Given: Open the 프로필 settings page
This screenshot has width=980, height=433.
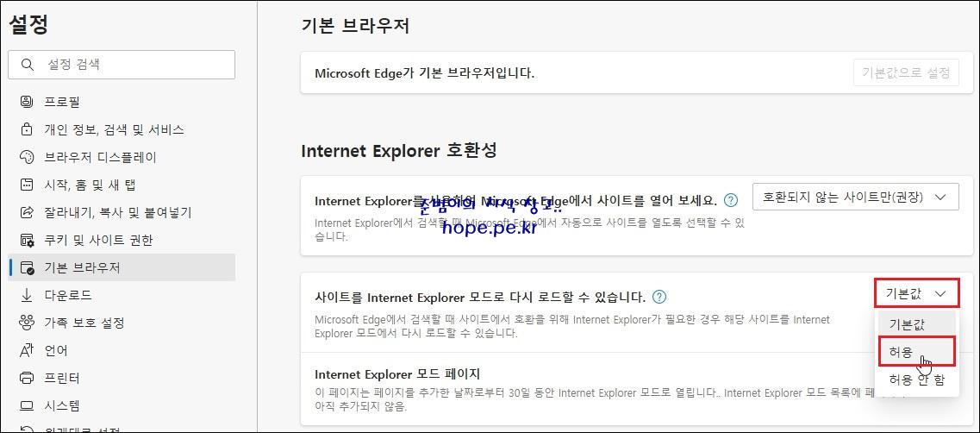Looking at the screenshot, I should (122, 102).
